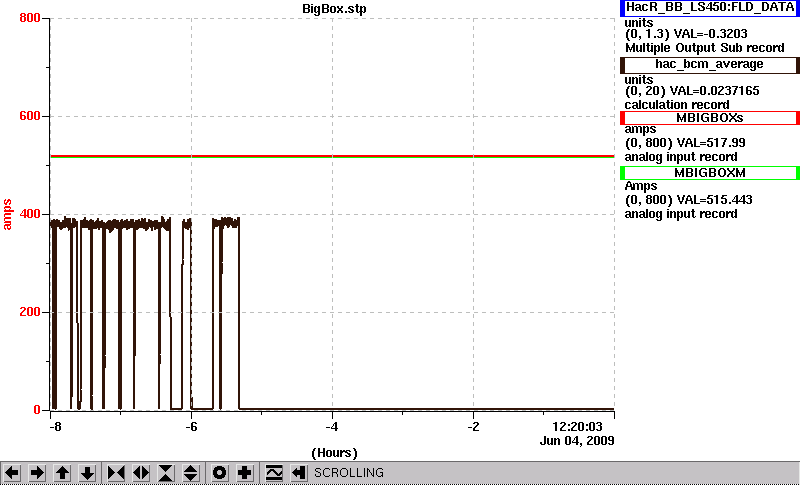This screenshot has height=485, width=800.
Task: Click the horizontal zoom-out diamond icon
Action: [x=141, y=473]
